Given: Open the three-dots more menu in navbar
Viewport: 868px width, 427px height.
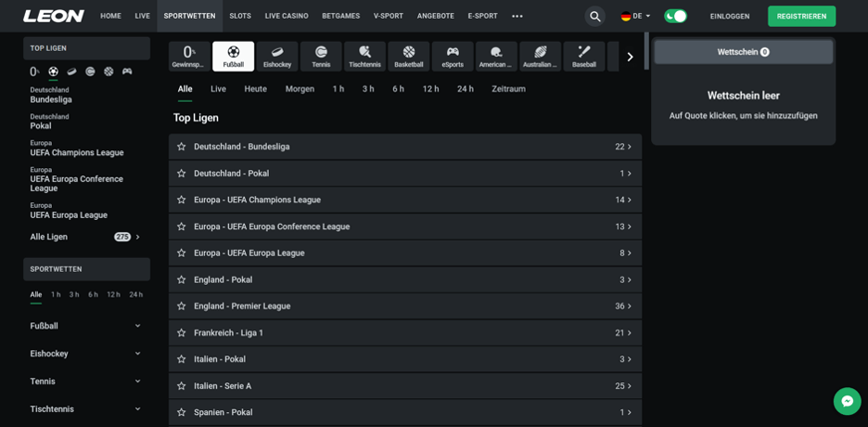Looking at the screenshot, I should click(517, 16).
